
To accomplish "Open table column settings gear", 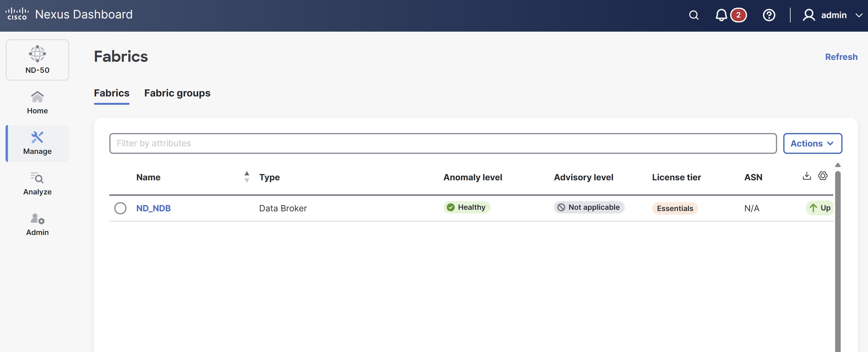I will click(823, 176).
